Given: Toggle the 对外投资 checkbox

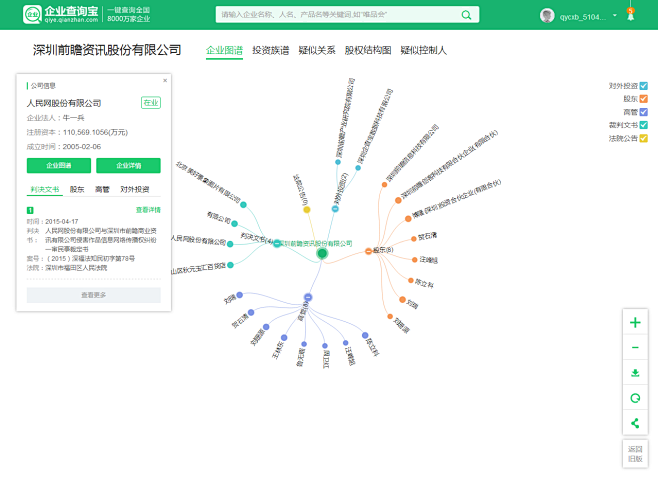Looking at the screenshot, I should tap(643, 86).
